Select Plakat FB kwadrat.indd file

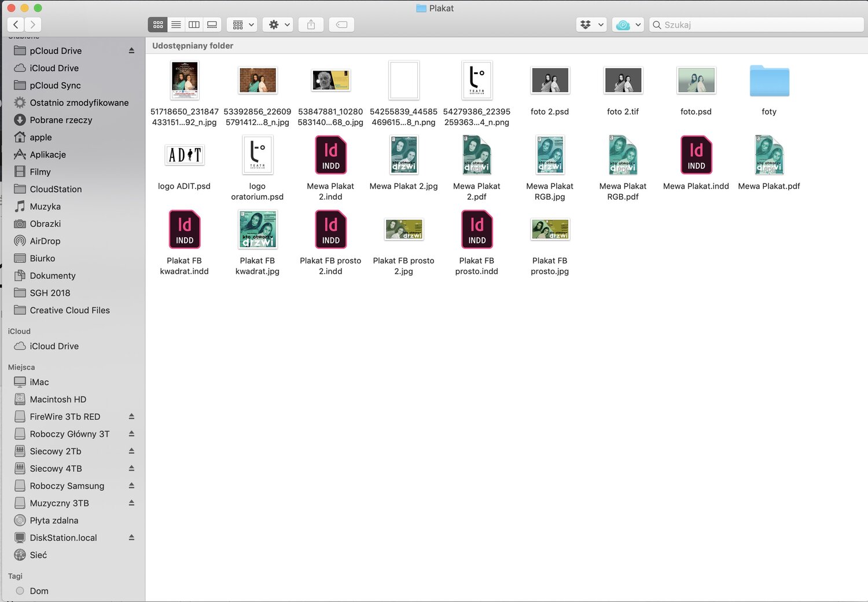pos(184,230)
